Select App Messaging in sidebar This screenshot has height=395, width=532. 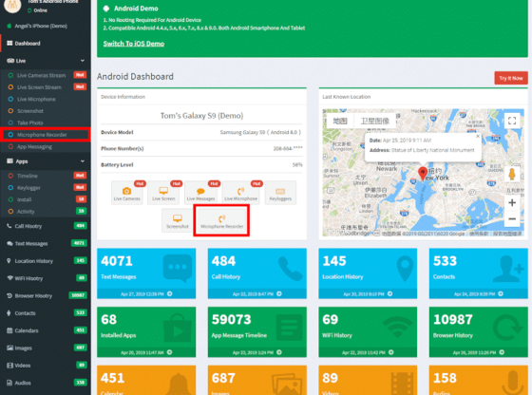46,147
